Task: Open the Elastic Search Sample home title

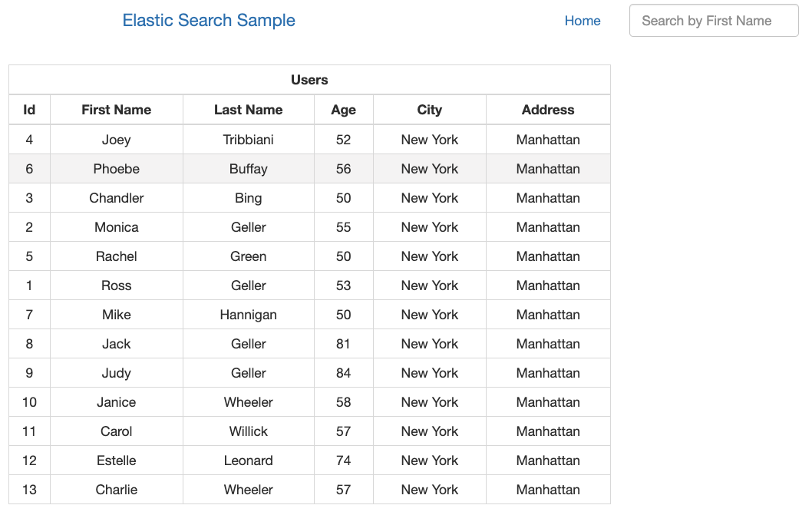Action: (209, 21)
